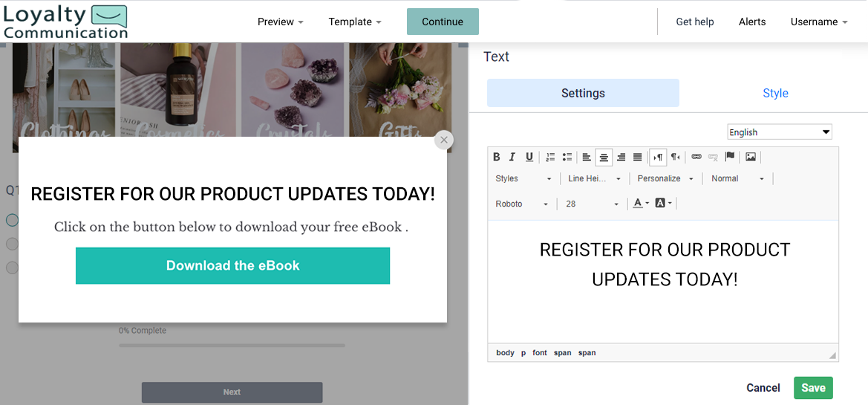The height and width of the screenshot is (405, 868).
Task: Click inside the rich text editing area
Action: point(663,282)
